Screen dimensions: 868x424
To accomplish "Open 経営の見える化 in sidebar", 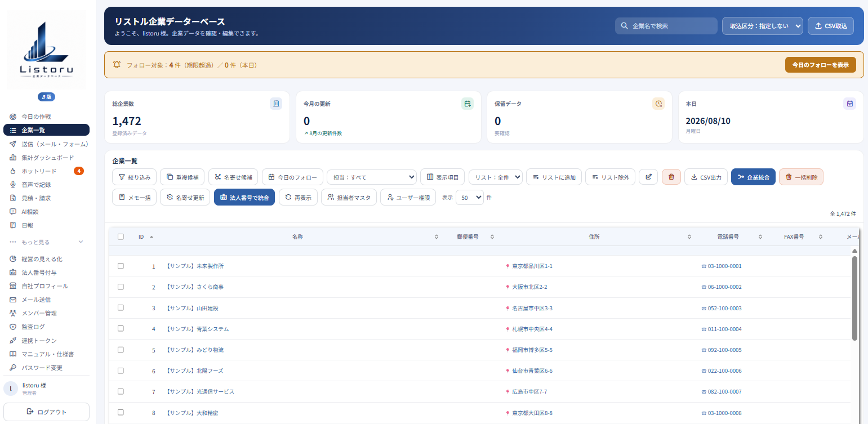I will click(46, 259).
